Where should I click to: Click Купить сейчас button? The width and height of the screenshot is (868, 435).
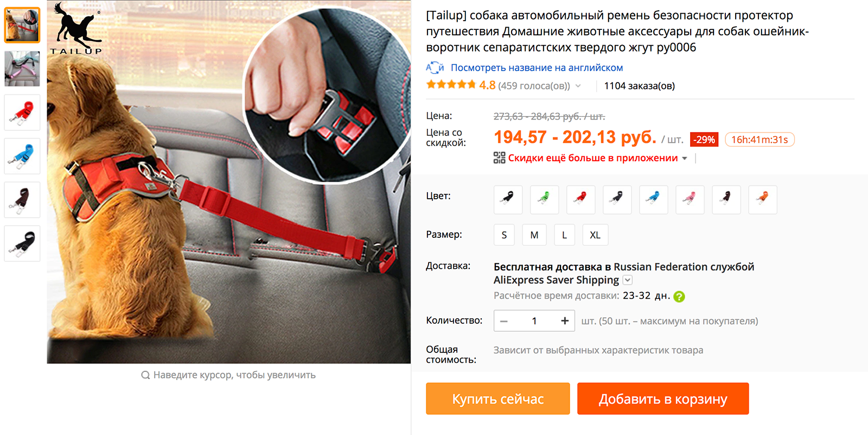click(498, 399)
